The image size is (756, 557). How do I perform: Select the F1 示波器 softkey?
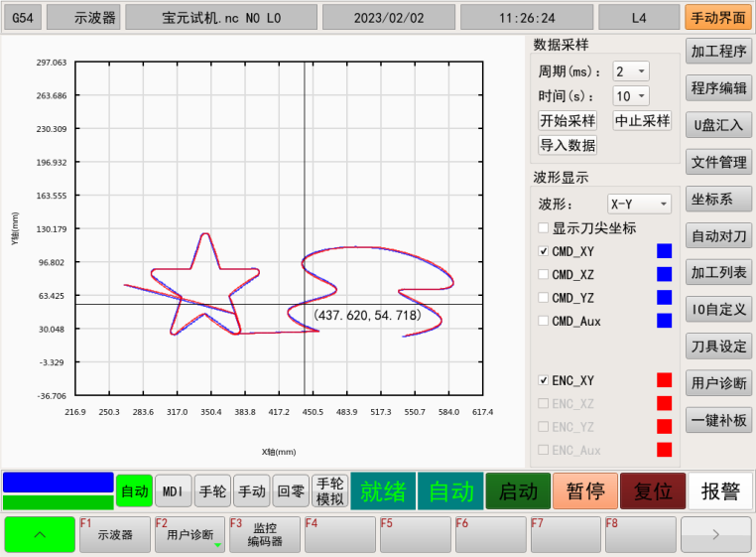114,534
